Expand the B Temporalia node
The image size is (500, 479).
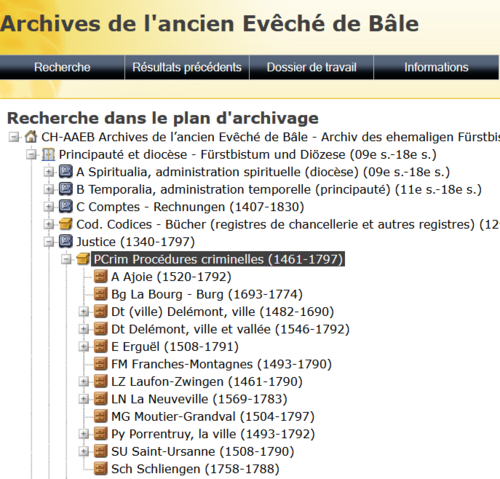coord(49,189)
